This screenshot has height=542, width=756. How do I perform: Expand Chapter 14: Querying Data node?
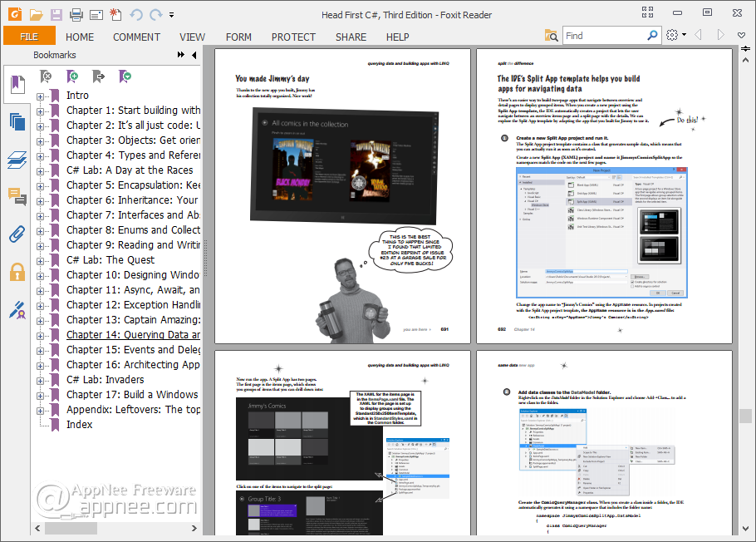41,336
